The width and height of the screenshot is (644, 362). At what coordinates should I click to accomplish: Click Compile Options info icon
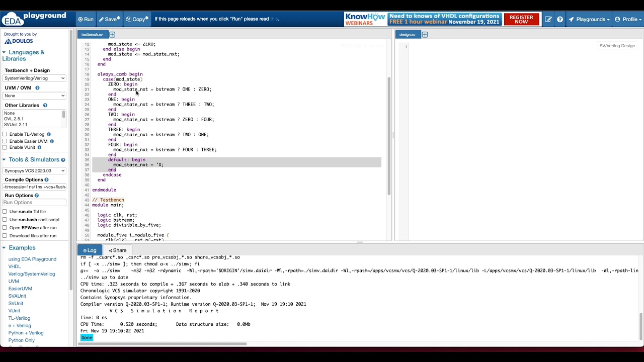46,180
